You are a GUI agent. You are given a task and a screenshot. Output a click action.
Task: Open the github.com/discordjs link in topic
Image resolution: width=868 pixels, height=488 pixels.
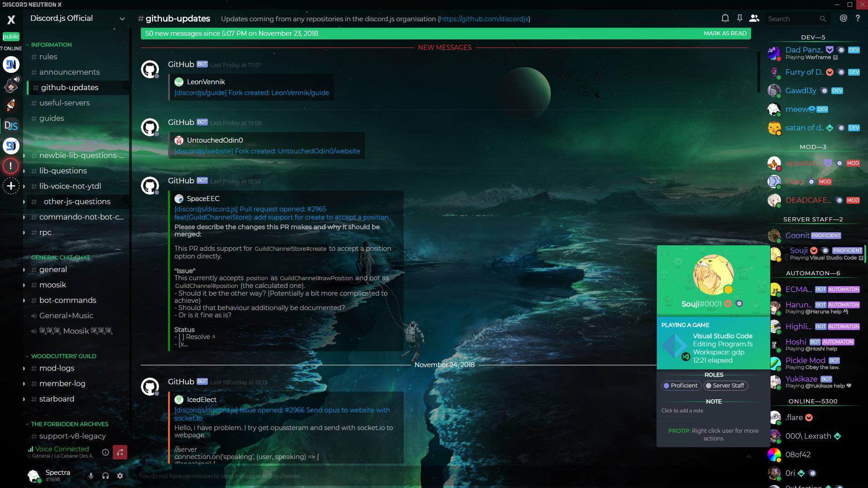click(x=484, y=19)
